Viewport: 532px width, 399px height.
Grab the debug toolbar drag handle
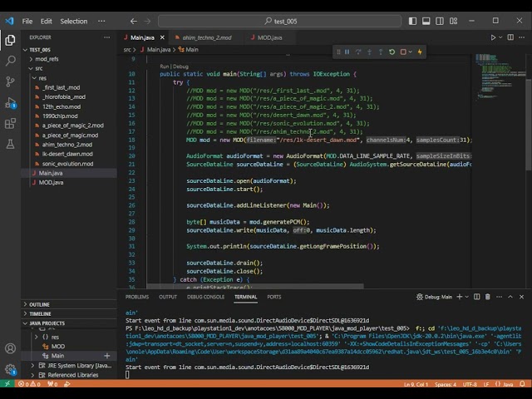click(x=338, y=52)
